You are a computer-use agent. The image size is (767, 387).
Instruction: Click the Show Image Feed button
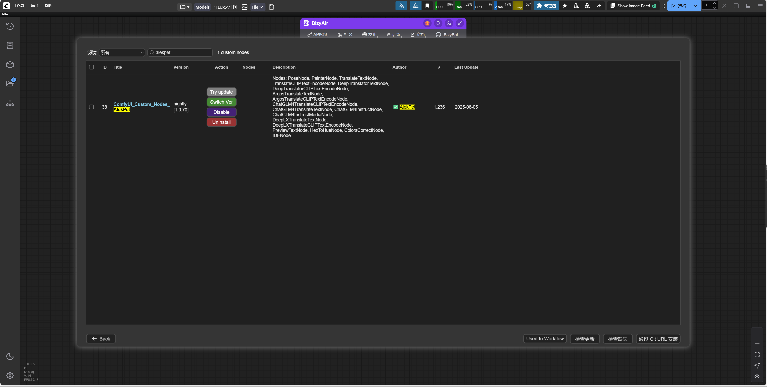(x=633, y=6)
